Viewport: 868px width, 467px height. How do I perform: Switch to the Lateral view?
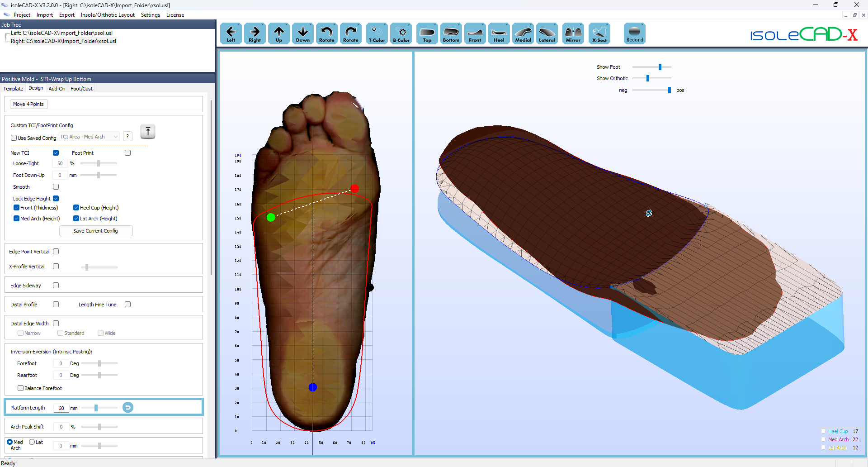(547, 33)
